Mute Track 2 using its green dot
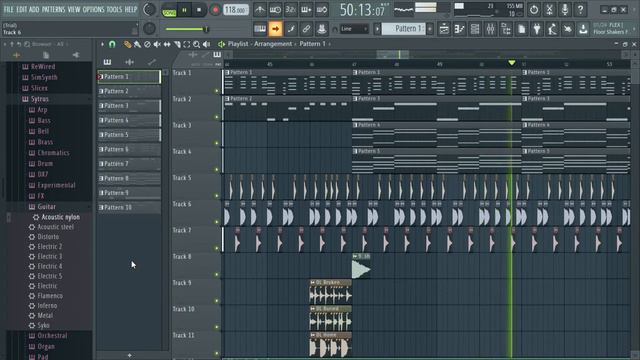 (x=217, y=117)
